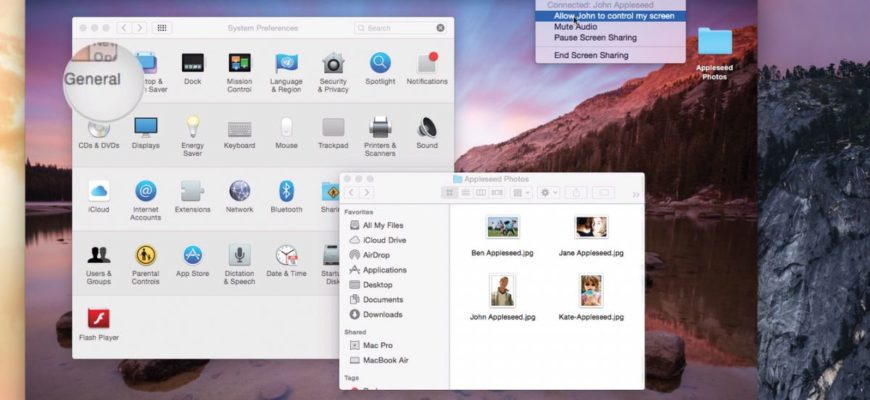Image resolution: width=870 pixels, height=400 pixels.
Task: Click the Spotlight preferences icon
Action: pos(380,64)
